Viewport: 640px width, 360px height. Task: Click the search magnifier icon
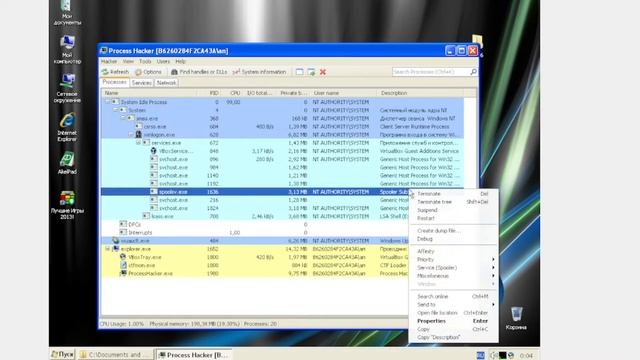[473, 72]
